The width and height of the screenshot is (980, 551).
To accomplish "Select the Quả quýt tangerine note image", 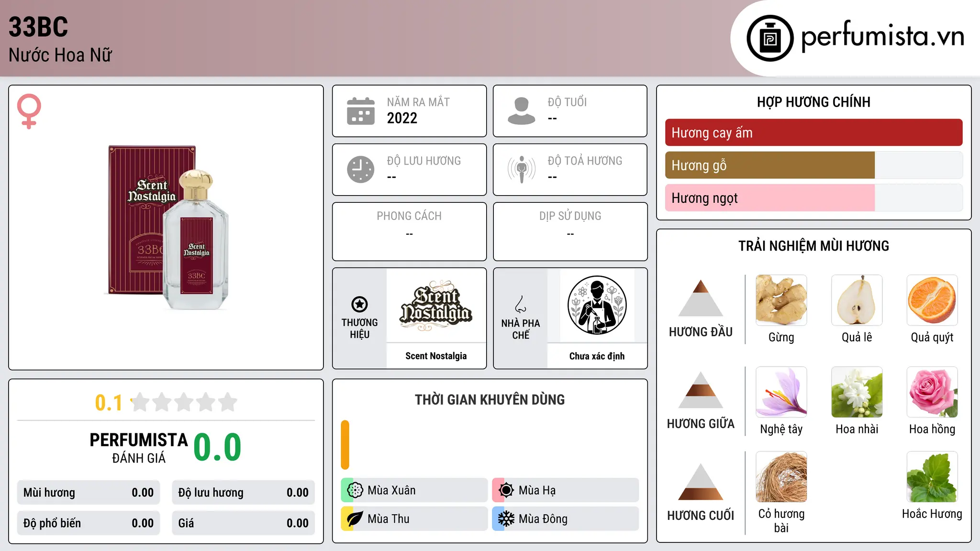I will (x=932, y=300).
